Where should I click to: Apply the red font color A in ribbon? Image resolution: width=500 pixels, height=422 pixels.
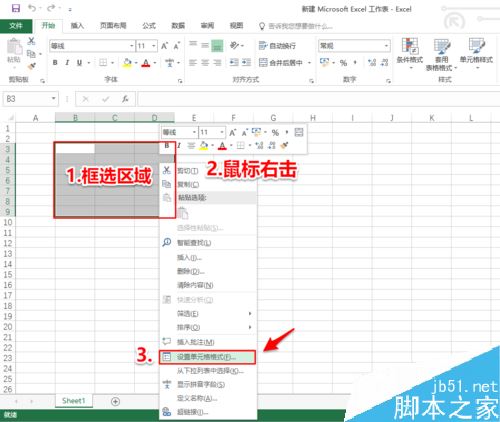click(x=146, y=63)
